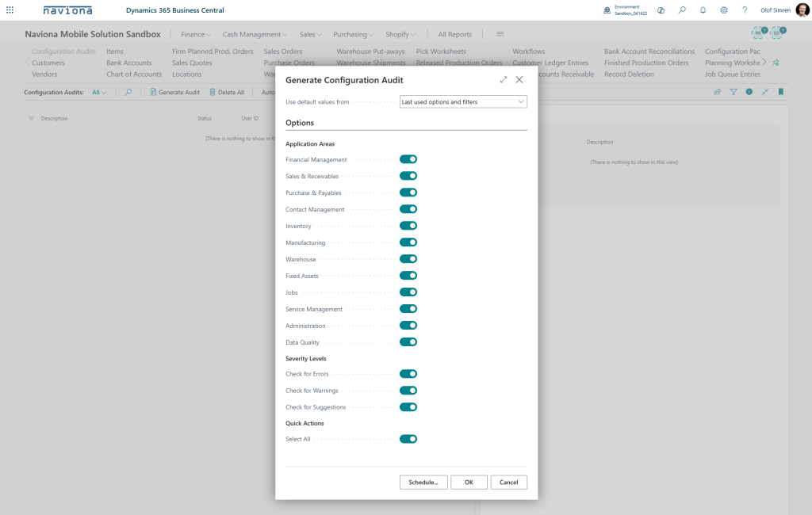This screenshot has width=812, height=515.
Task: Disable the Financial Management toggle
Action: pos(408,159)
